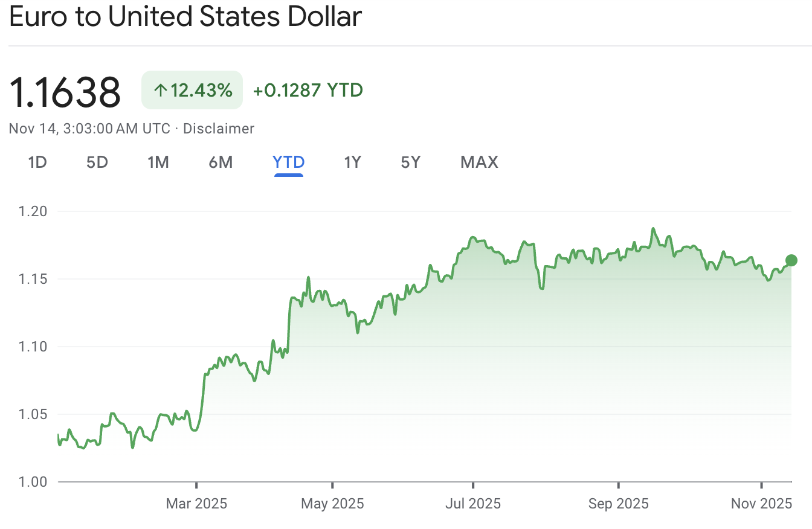The height and width of the screenshot is (529, 812).
Task: Open the 6M time range
Action: (x=221, y=162)
